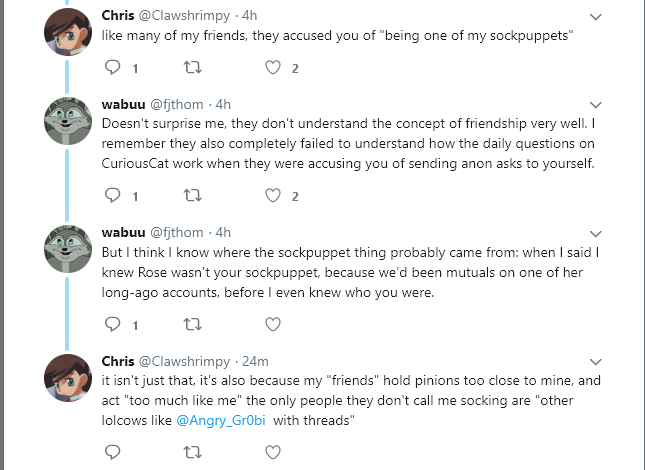The width and height of the screenshot is (645, 470).
Task: Retweet Chris's tweet about lolcows
Action: (193, 452)
